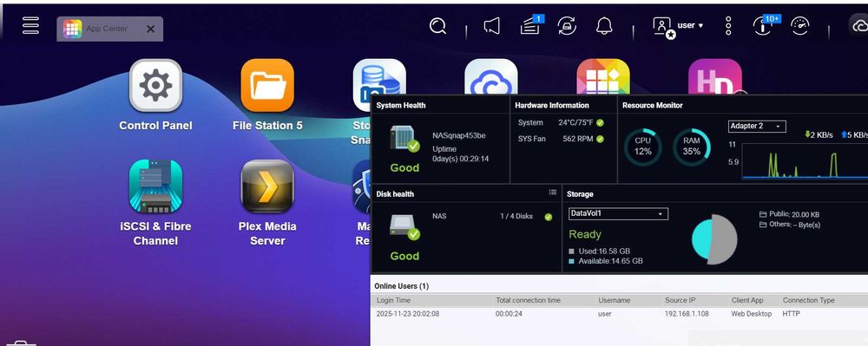Click the Disk health drive icon
This screenshot has width=868, height=346.
404,228
